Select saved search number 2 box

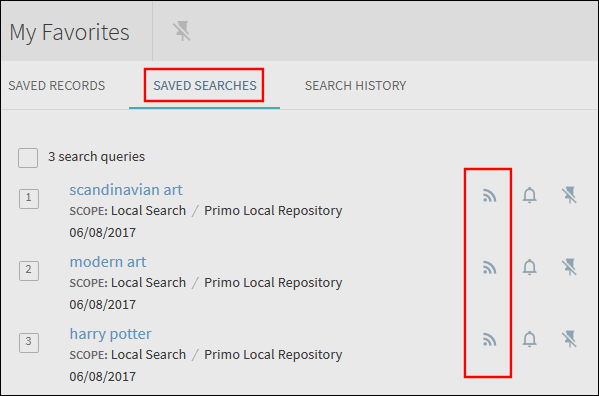(x=29, y=271)
